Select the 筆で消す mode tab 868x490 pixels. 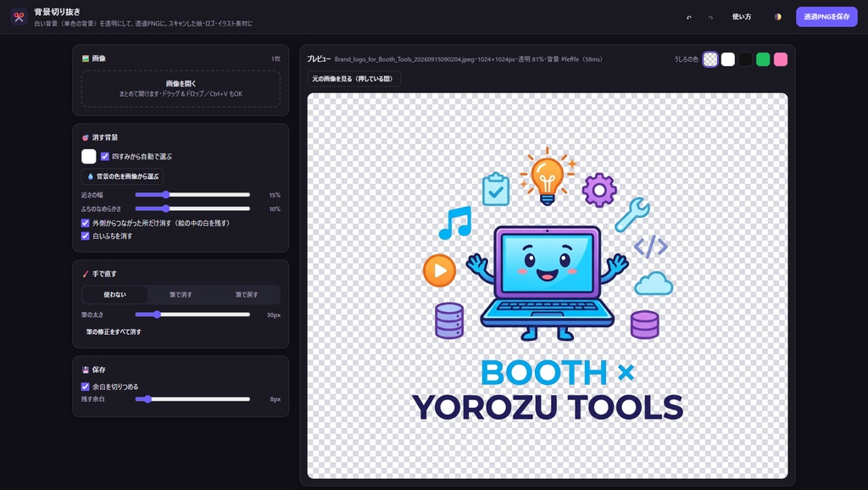click(x=181, y=294)
